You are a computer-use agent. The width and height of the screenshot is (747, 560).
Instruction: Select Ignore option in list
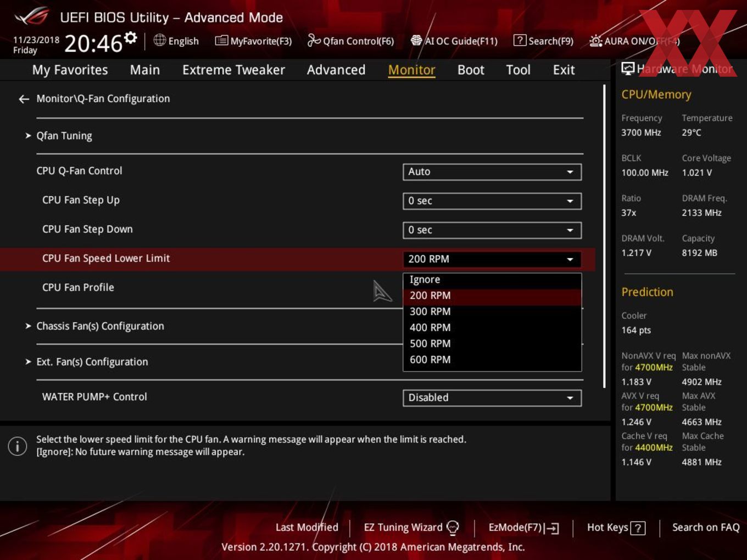[x=492, y=280]
